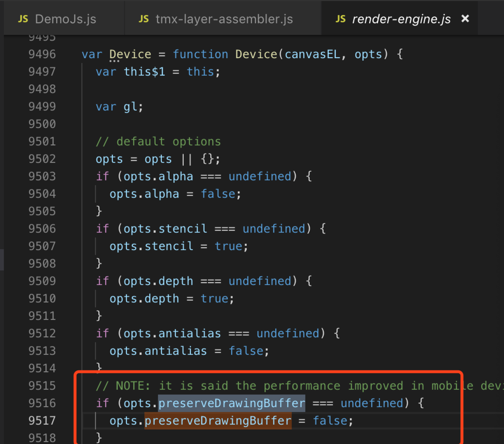Click the 'function' keyword on line 9496

(x=200, y=54)
